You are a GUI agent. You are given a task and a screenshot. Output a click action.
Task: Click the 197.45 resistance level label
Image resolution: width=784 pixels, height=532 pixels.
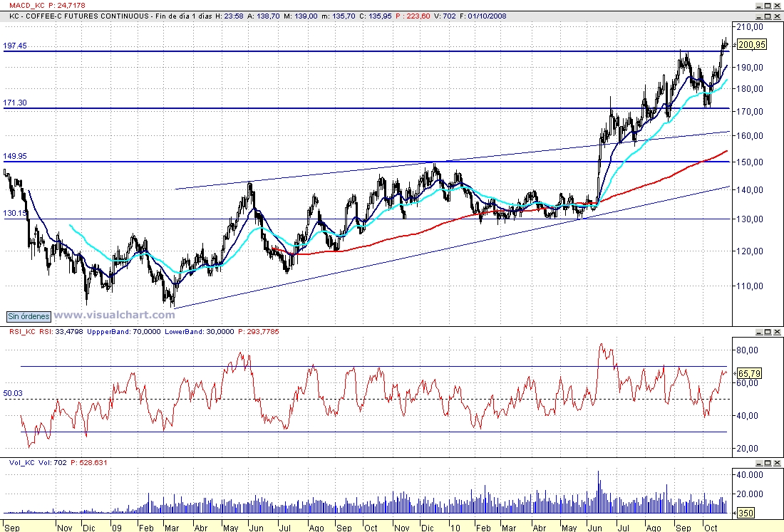click(x=15, y=46)
